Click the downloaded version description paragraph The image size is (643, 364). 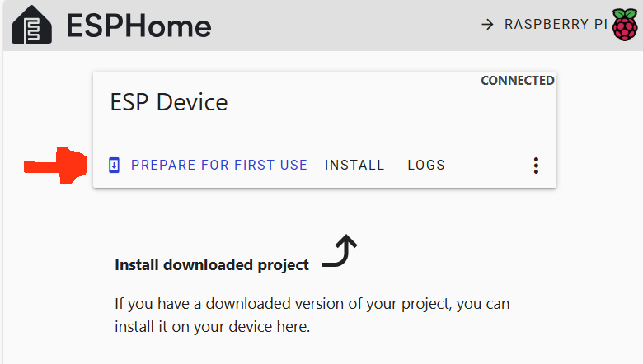312,315
